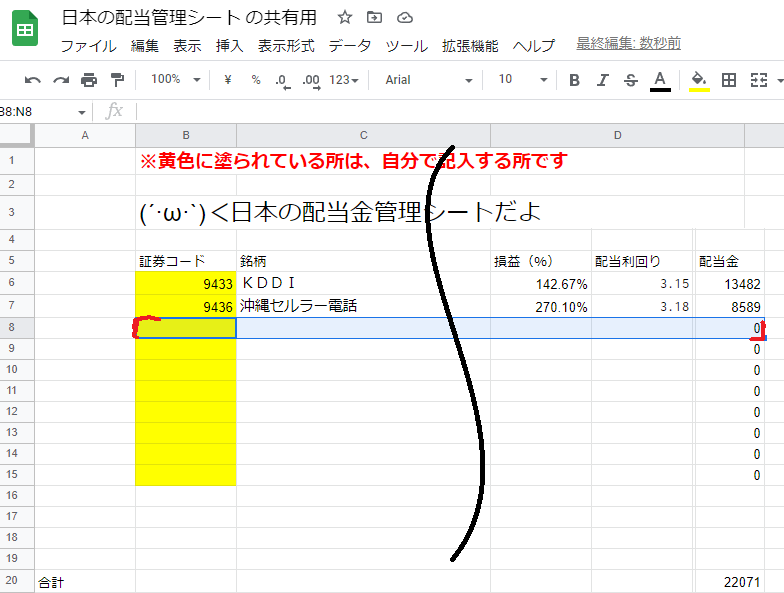Image resolution: width=784 pixels, height=593 pixels.
Task: Click the redo arrow icon
Action: click(61, 80)
